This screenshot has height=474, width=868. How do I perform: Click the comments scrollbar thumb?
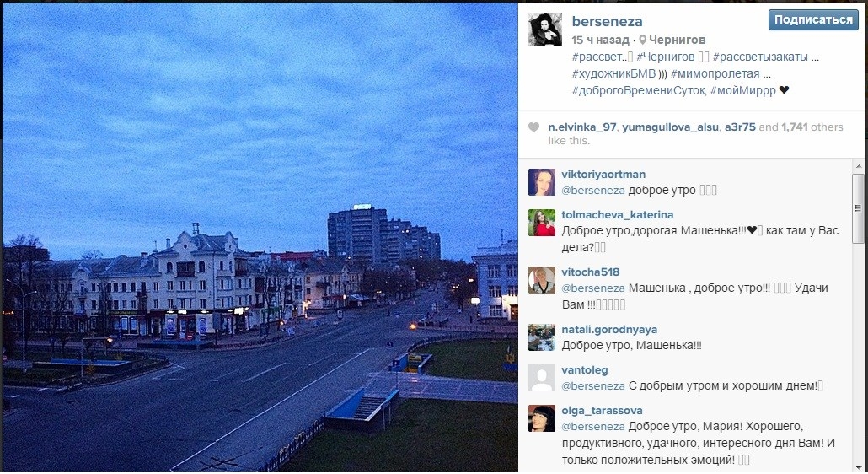coord(859,208)
